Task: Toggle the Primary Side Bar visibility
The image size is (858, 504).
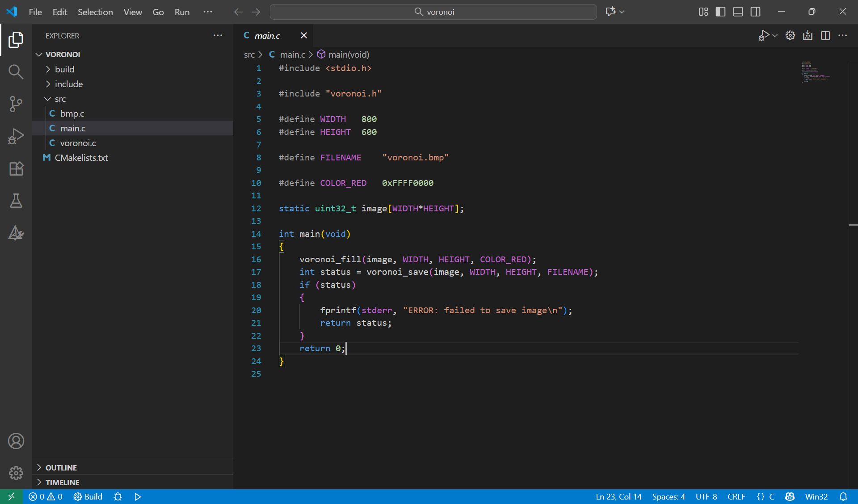Action: [720, 12]
